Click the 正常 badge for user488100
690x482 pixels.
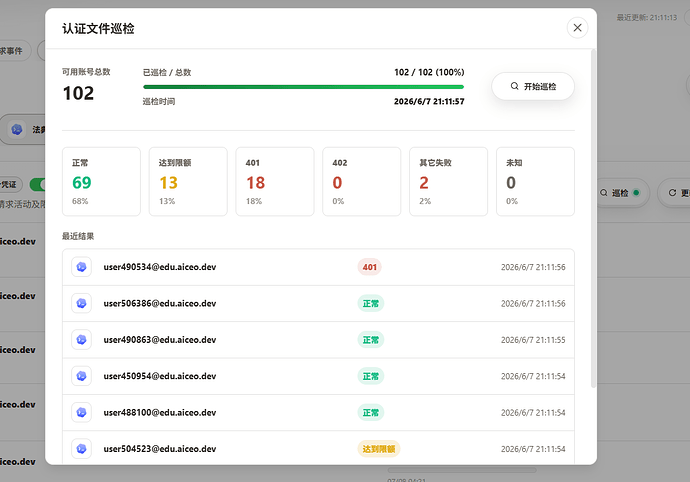pyautogui.click(x=371, y=412)
